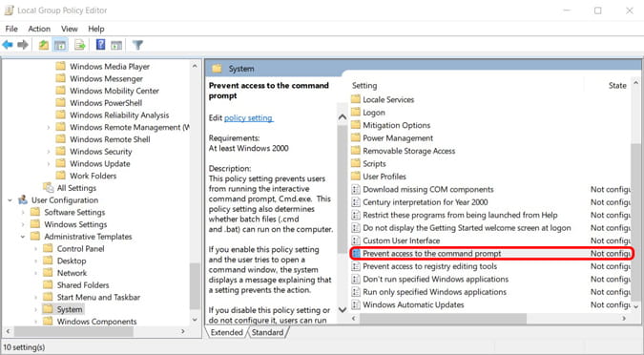Open the Action menu
The image size is (644, 355).
[x=39, y=29]
